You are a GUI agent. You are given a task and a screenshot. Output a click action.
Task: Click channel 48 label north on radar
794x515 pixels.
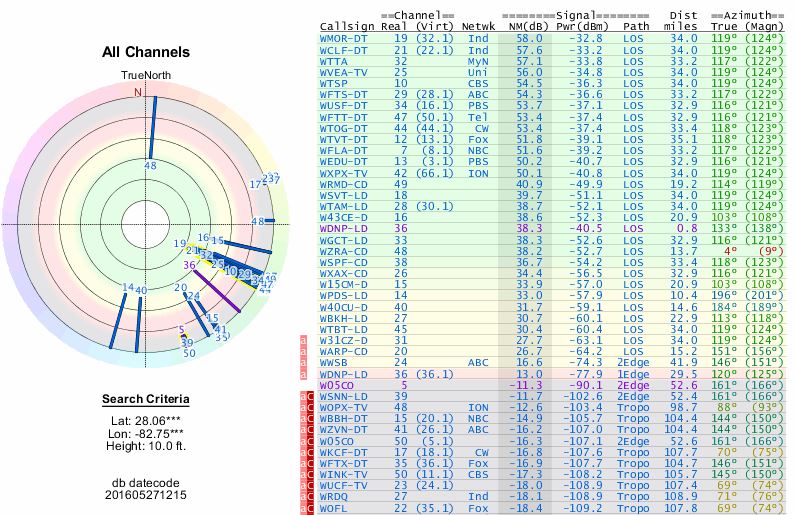(150, 165)
